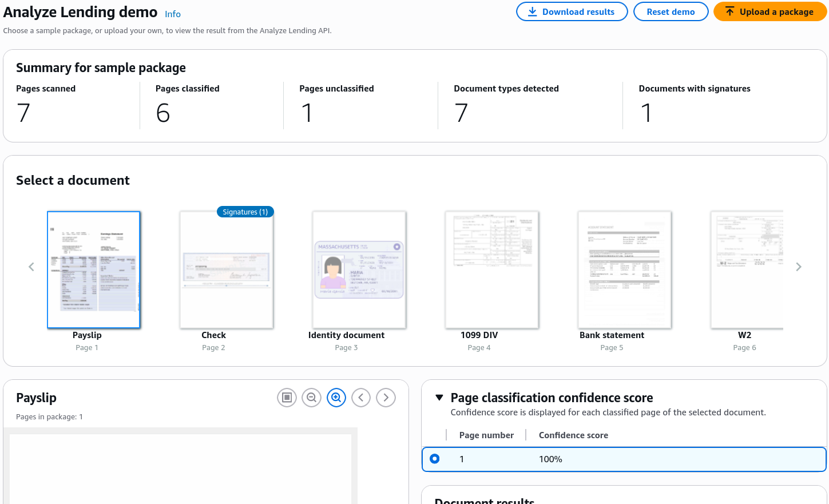
Task: Click the 1099 DIV caption text
Action: point(479,335)
